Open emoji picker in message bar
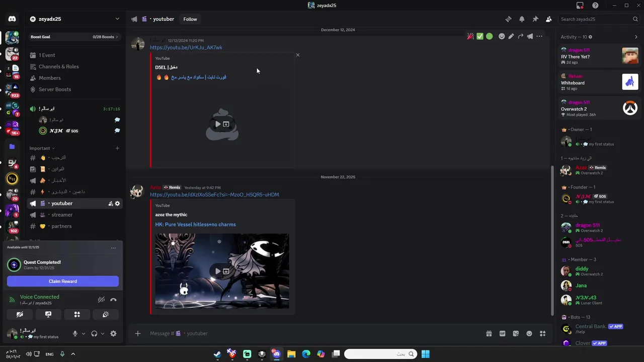This screenshot has height=362, width=644. click(529, 333)
